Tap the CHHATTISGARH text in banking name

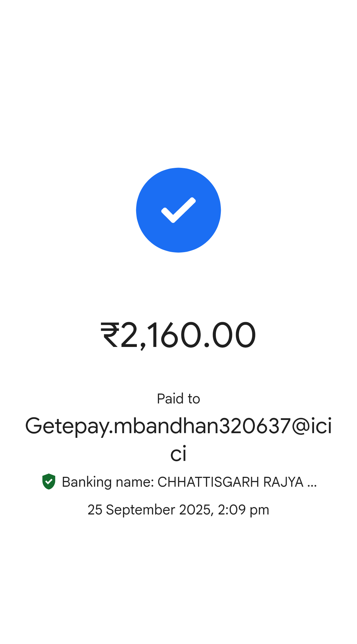(x=208, y=482)
